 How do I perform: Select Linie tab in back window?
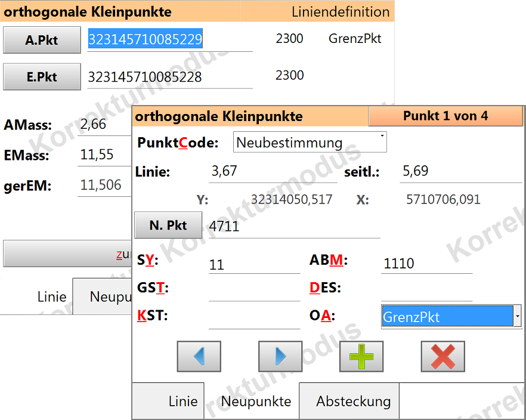click(x=37, y=297)
